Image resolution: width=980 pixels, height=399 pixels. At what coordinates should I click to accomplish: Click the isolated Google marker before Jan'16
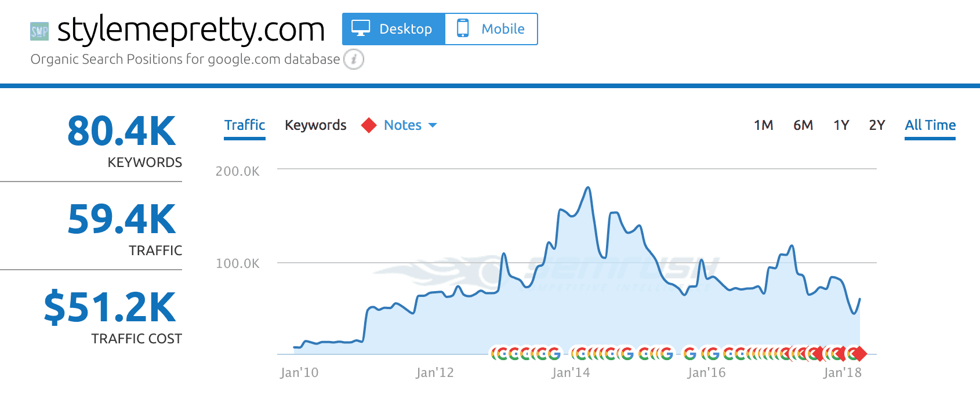tap(689, 353)
